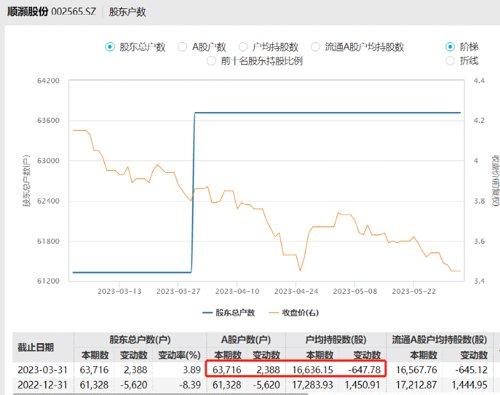
Task: Choose the 户均持股数 radio option
Action: click(268, 47)
